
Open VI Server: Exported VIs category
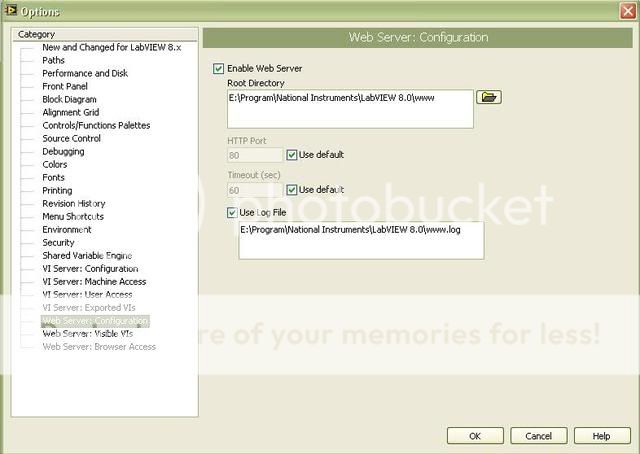click(89, 308)
